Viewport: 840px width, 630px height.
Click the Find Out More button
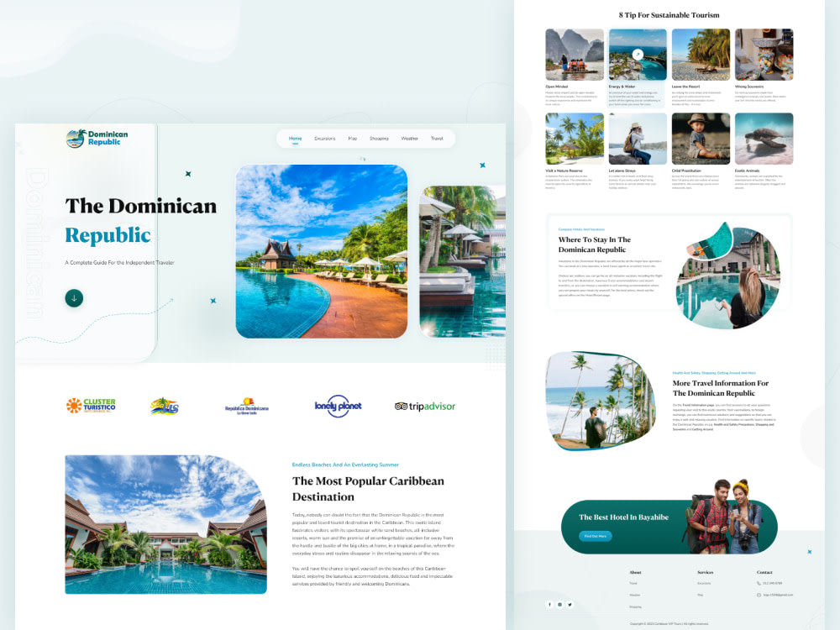596,536
